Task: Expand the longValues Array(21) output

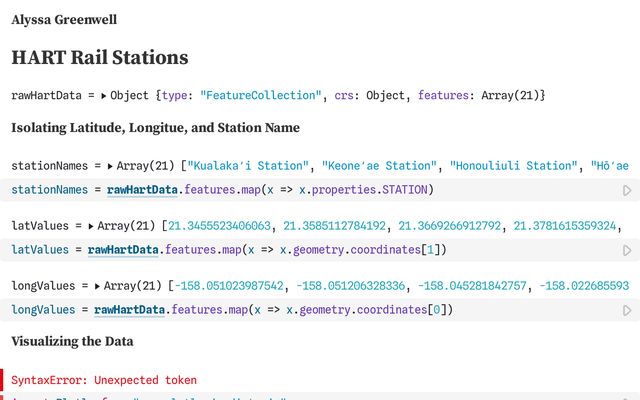Action: [97, 287]
